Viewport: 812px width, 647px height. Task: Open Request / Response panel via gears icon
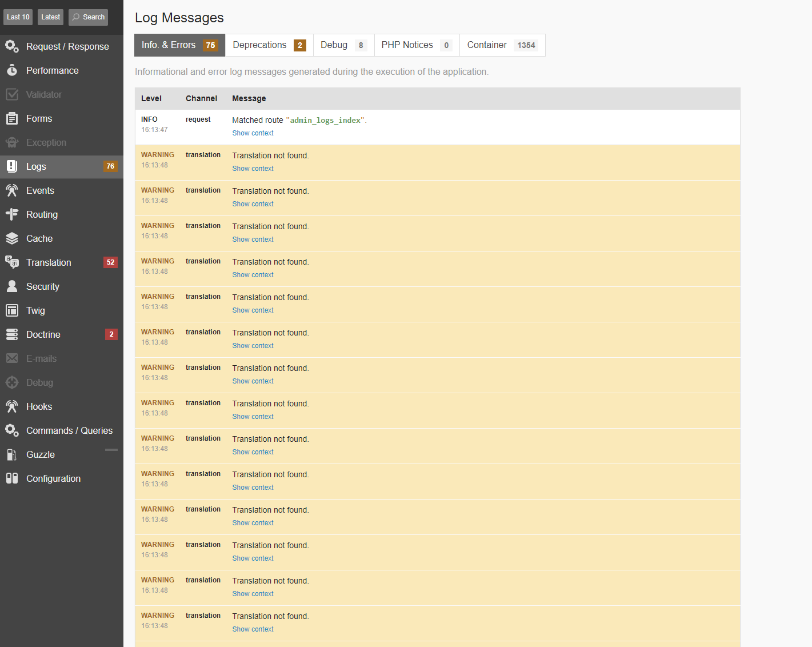click(12, 46)
